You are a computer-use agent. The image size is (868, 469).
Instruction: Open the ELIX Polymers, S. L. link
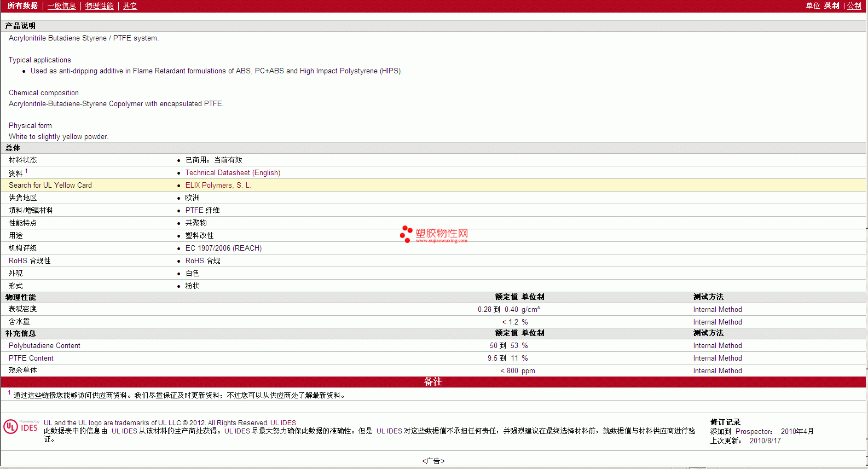[x=218, y=185]
